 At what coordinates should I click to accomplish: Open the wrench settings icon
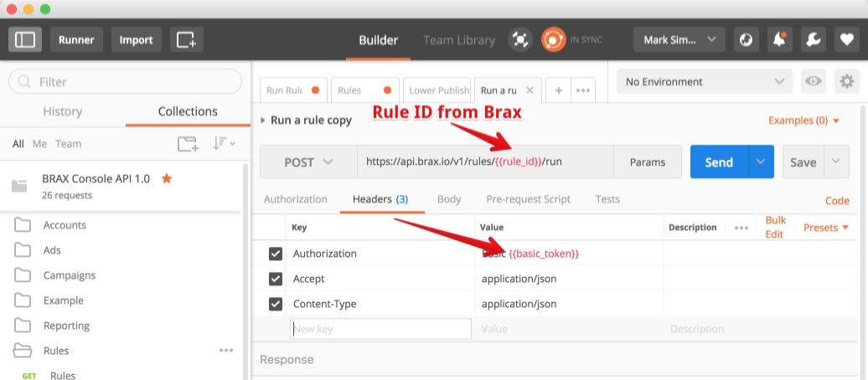[x=814, y=40]
